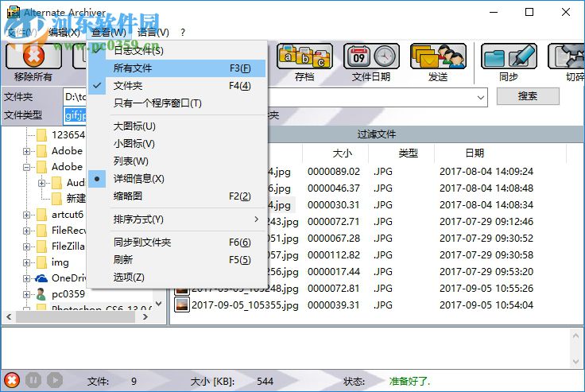Click the pc0359 user icon in tree
The image size is (585, 392).
(x=41, y=294)
